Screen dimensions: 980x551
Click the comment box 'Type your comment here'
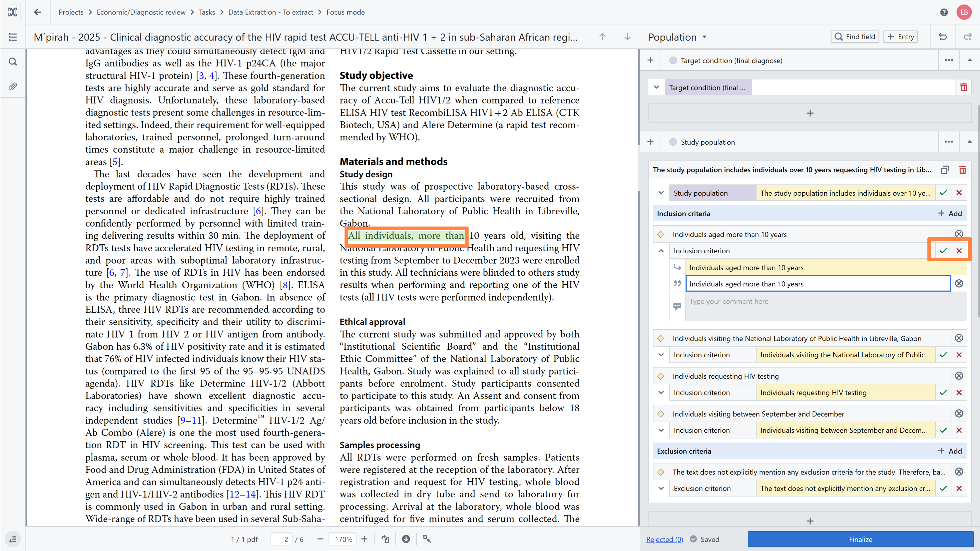point(826,306)
